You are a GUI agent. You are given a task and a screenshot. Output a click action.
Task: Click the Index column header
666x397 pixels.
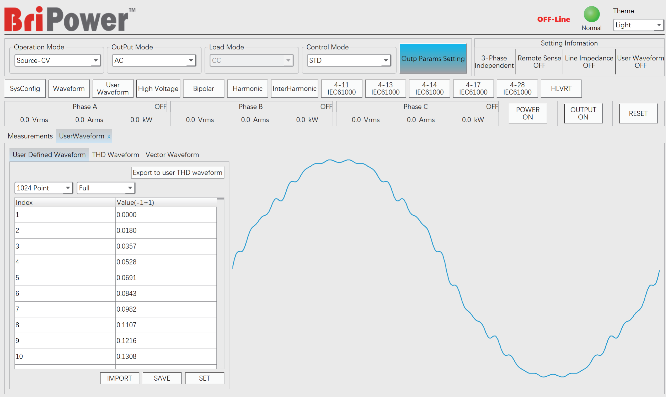coord(65,203)
